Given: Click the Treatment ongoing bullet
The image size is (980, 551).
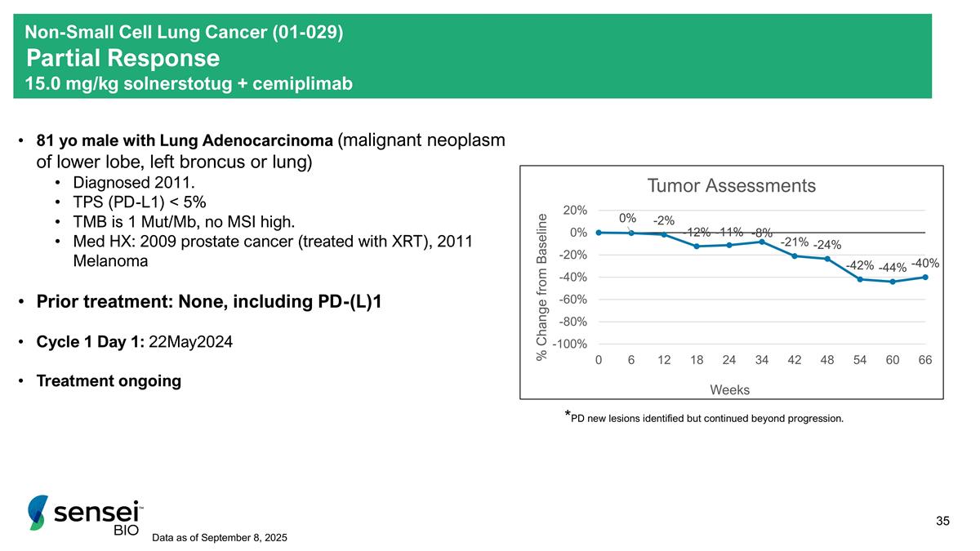Looking at the screenshot, I should [109, 381].
